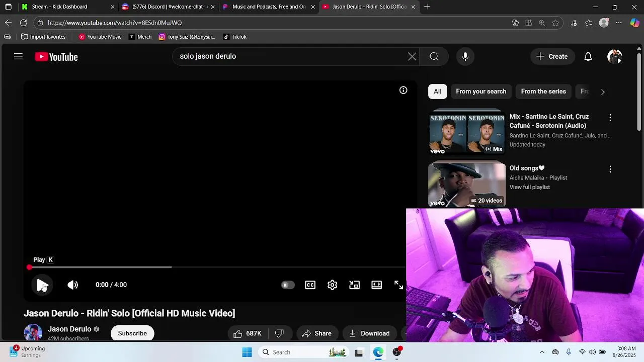The image size is (644, 362).
Task: Refresh the page
Action: (x=23, y=23)
